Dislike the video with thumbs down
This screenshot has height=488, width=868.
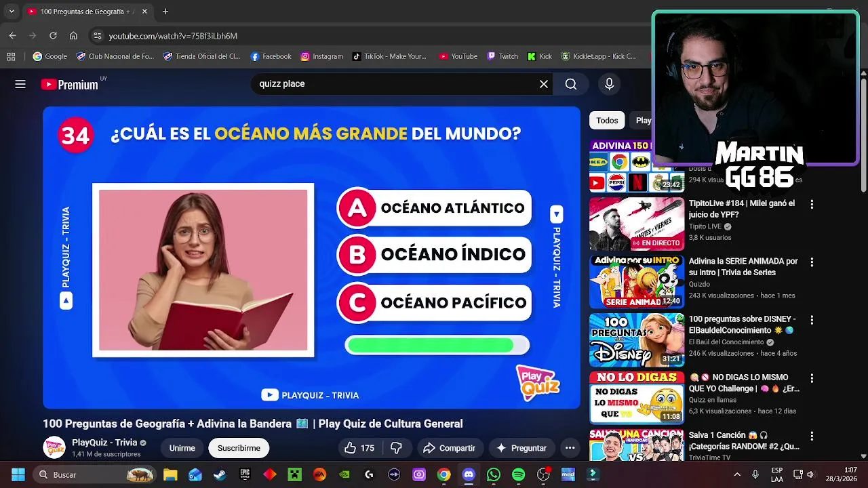(x=397, y=448)
